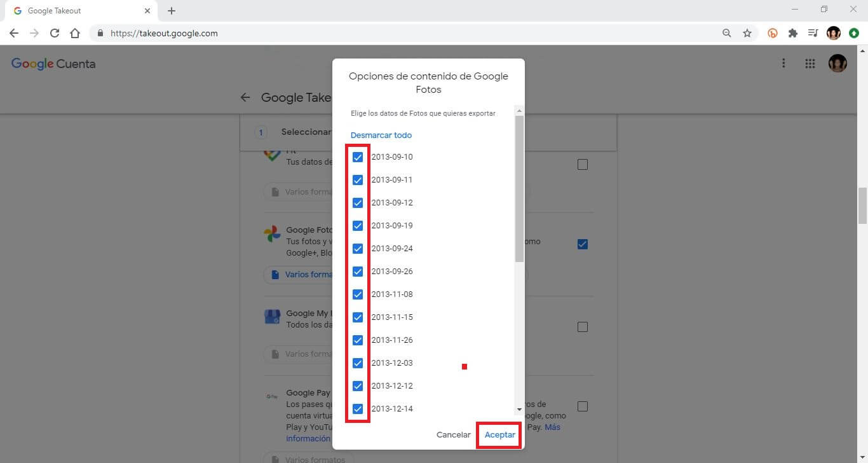Image resolution: width=868 pixels, height=463 pixels.
Task: Click the Google Fit heart icon
Action: point(273,156)
